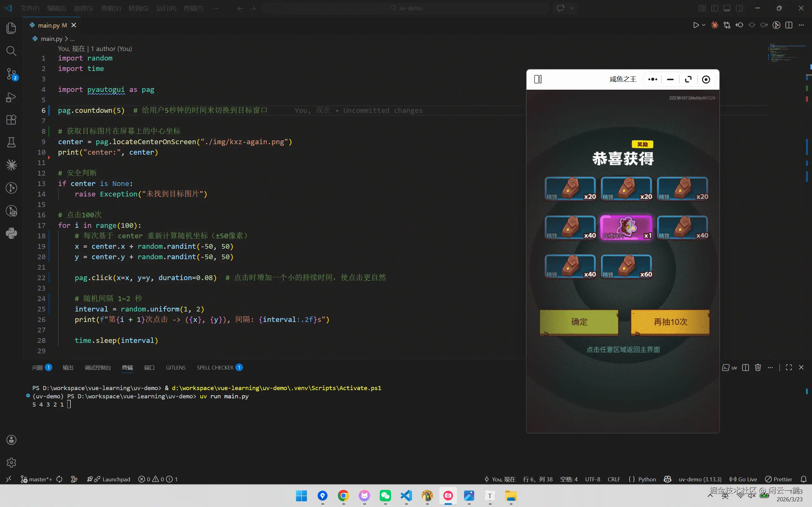Image resolution: width=812 pixels, height=507 pixels.
Task: Open the 运行(R) menu
Action: [x=166, y=8]
